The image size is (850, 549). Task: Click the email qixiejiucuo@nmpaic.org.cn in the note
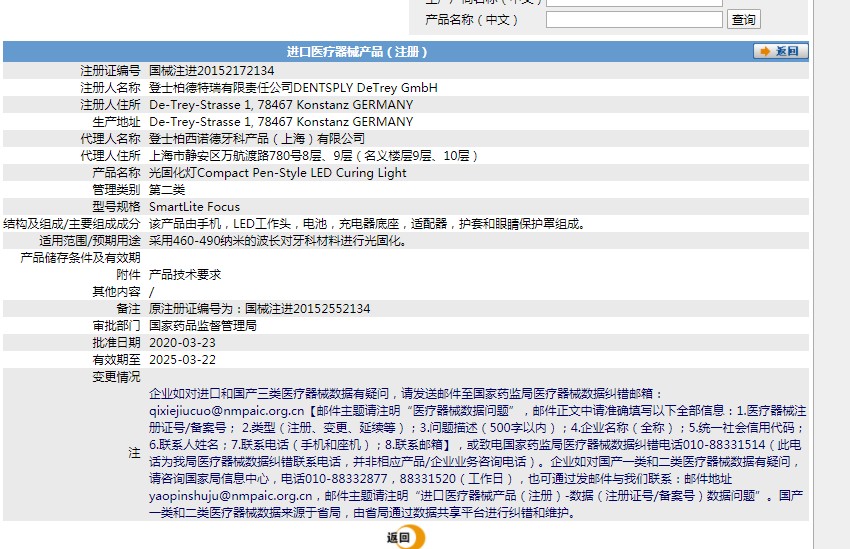click(x=227, y=411)
